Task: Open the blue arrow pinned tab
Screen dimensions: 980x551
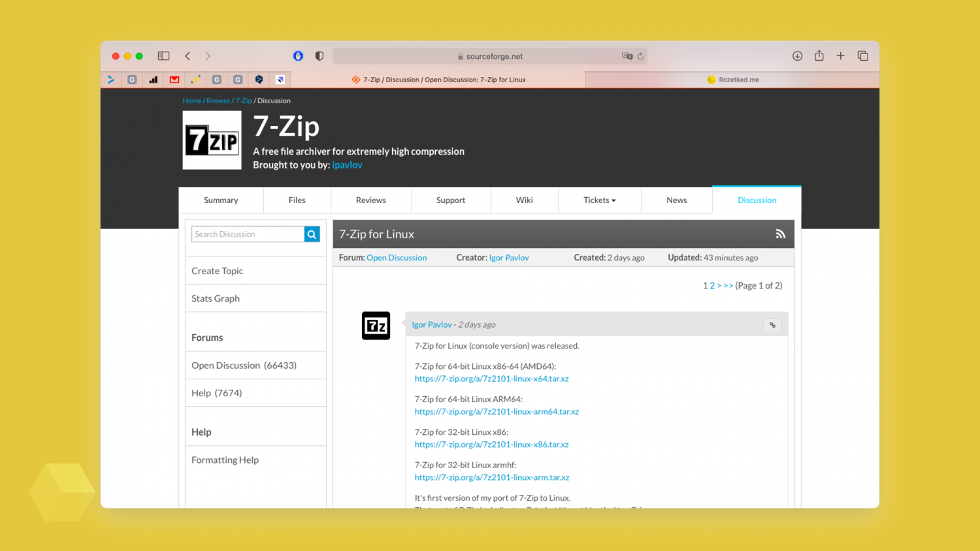Action: pos(111,80)
